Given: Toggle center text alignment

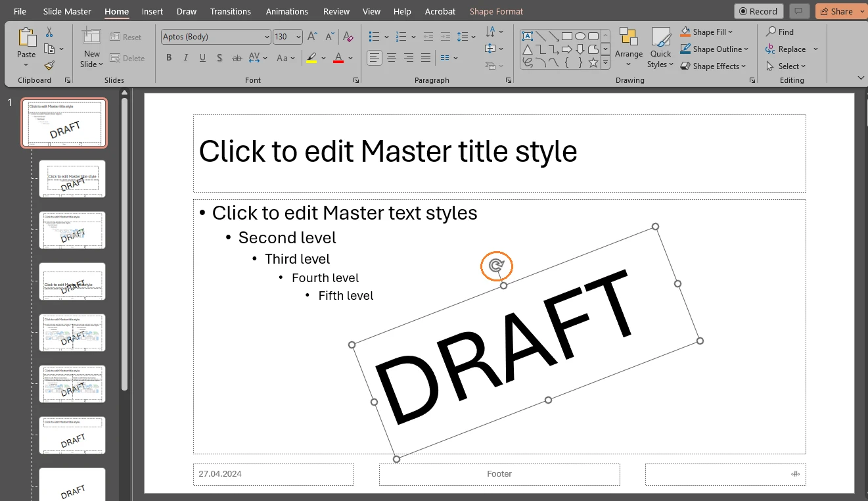Looking at the screenshot, I should (392, 58).
